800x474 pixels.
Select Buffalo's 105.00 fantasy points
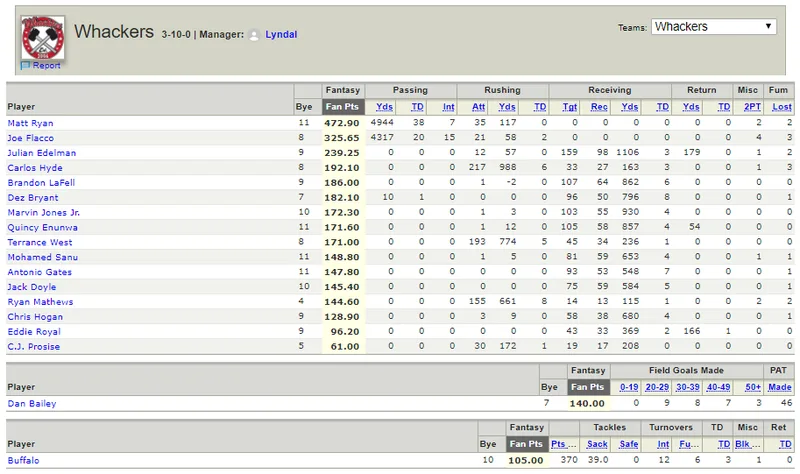click(526, 460)
